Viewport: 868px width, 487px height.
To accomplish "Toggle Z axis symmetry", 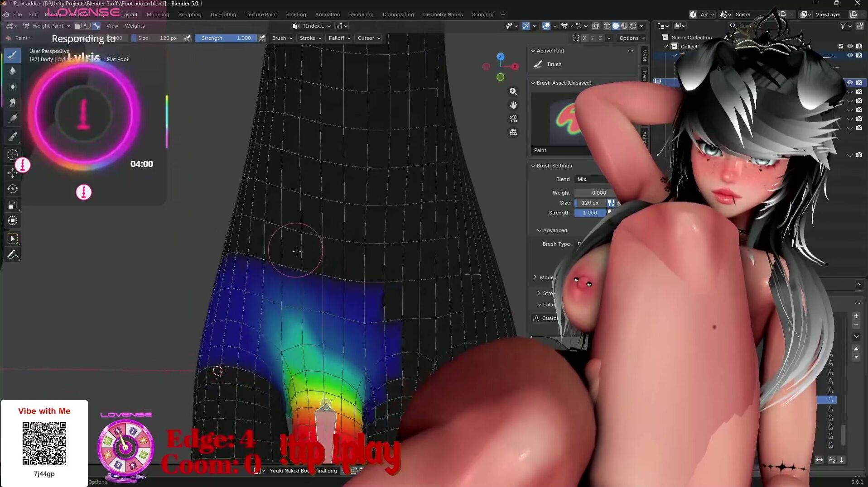I will point(600,38).
